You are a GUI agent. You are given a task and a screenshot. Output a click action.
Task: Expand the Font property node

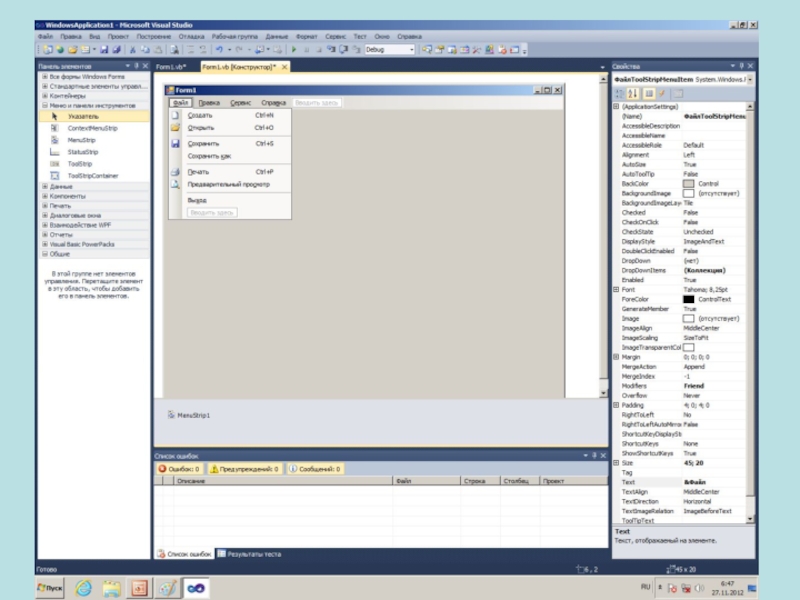coord(616,289)
